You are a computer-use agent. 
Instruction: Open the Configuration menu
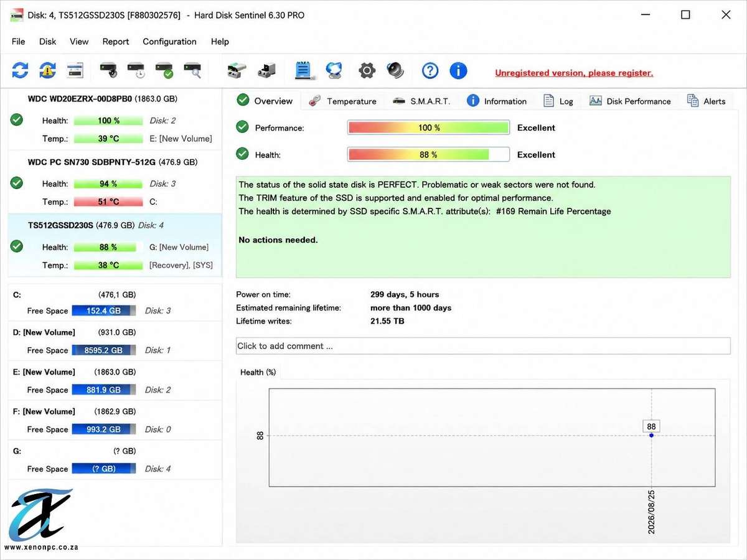pyautogui.click(x=169, y=42)
